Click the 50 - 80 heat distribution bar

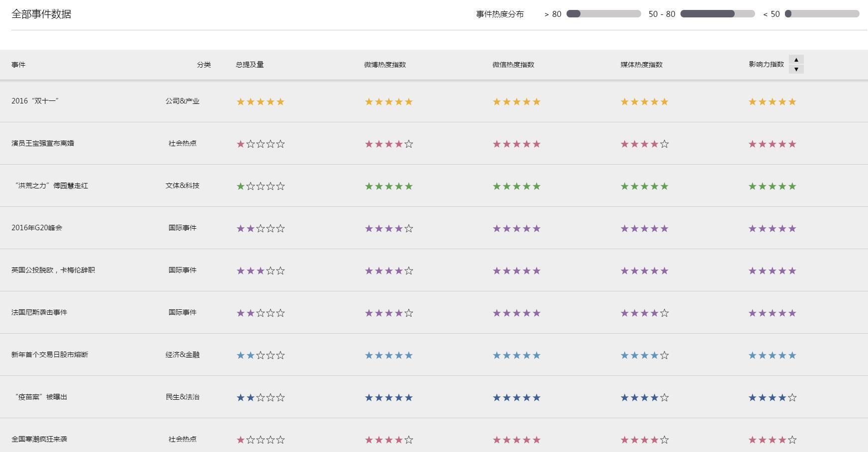(x=717, y=14)
